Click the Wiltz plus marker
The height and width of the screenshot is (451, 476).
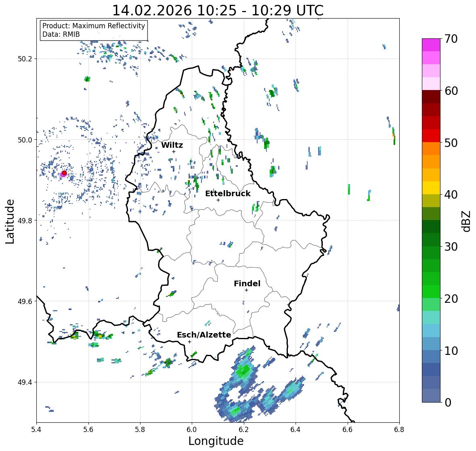coord(174,151)
